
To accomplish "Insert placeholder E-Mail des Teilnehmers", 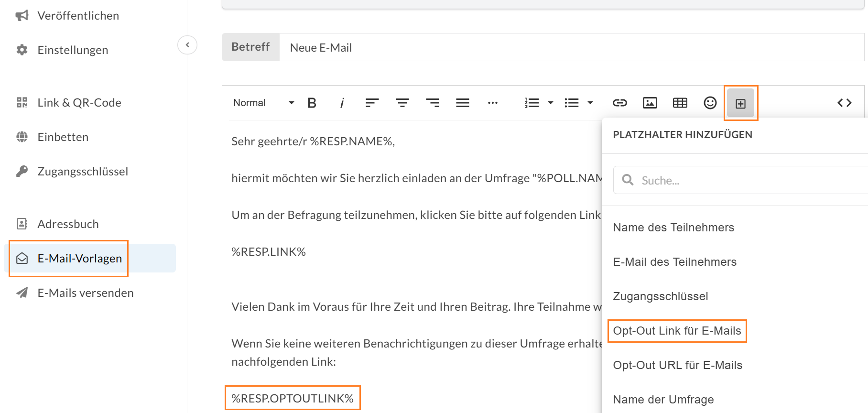I will pyautogui.click(x=675, y=262).
